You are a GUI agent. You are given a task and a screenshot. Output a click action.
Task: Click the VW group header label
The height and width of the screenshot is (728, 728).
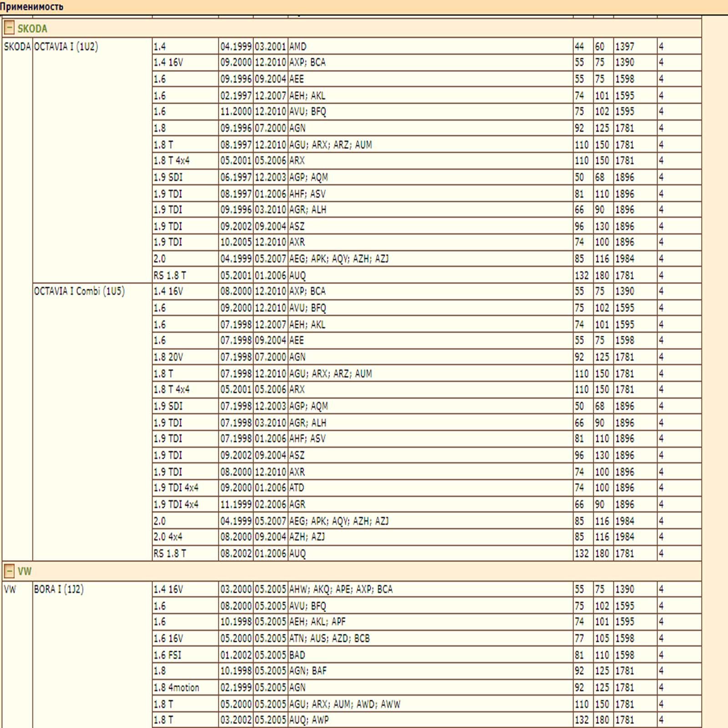click(x=25, y=571)
